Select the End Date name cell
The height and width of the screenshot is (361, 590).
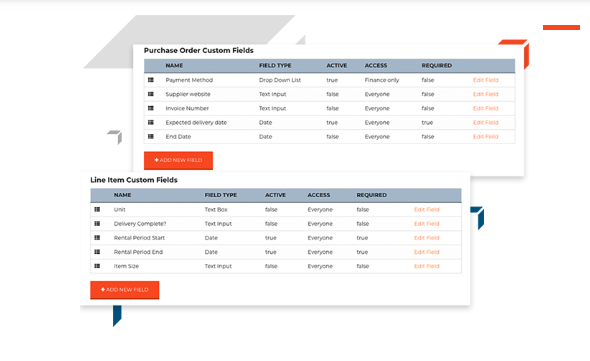[178, 136]
